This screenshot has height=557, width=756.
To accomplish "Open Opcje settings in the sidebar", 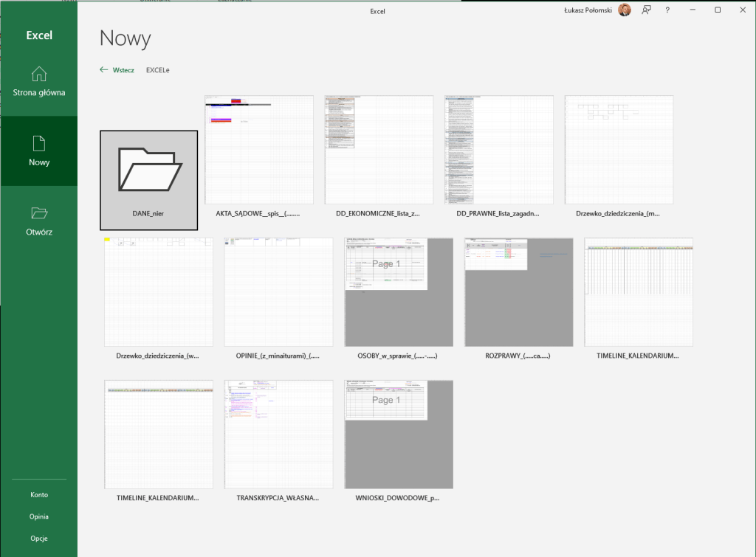I will tap(39, 539).
